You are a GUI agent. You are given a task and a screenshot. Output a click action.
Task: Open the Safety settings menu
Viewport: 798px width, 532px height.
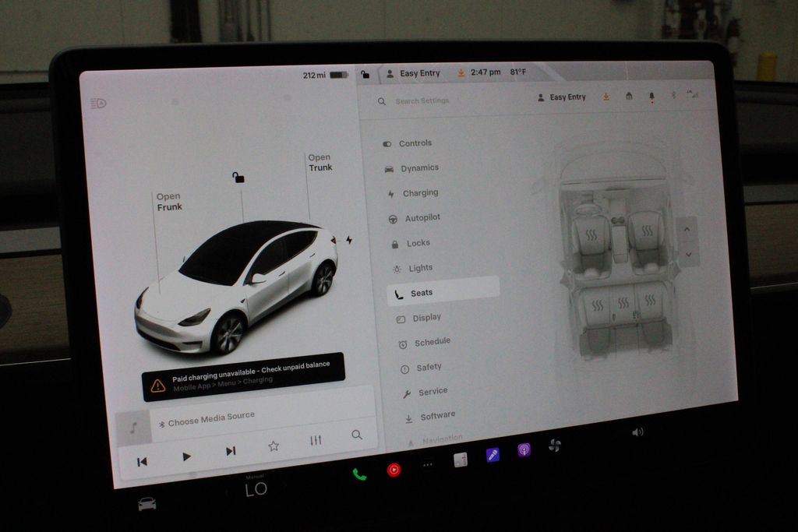(422, 368)
